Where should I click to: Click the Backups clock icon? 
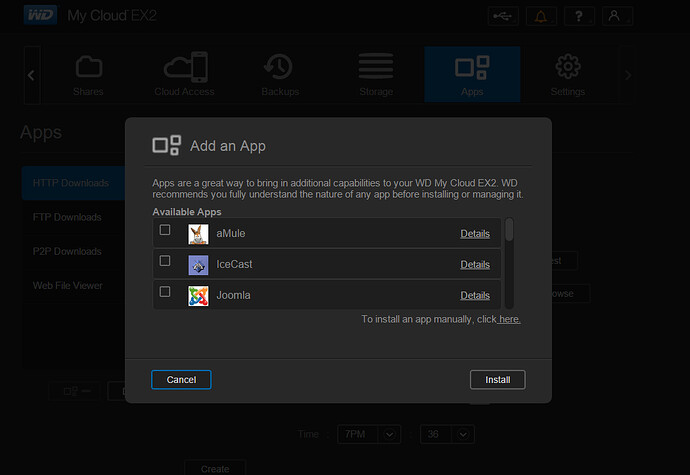(x=279, y=66)
